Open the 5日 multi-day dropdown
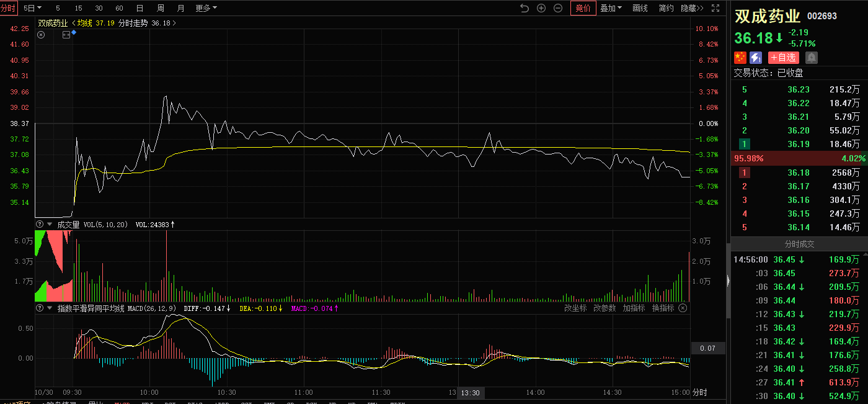Screen dimensions: 868x404 tap(33, 8)
